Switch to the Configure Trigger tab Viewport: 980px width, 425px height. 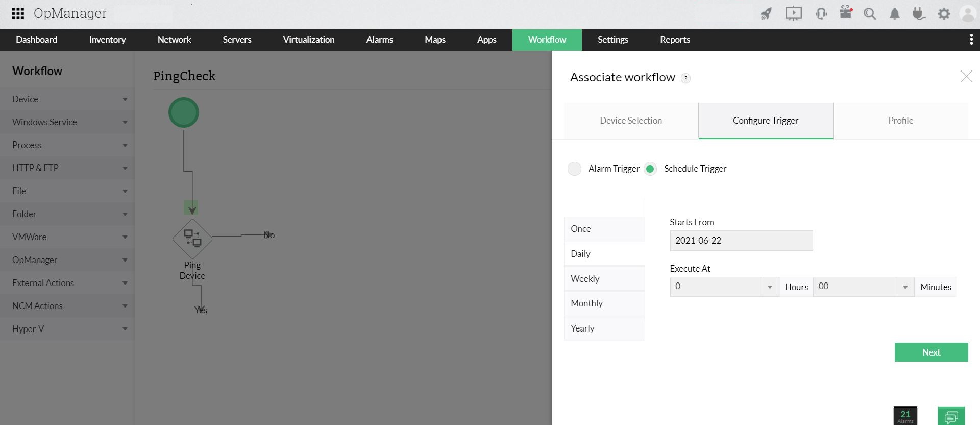[x=766, y=121]
